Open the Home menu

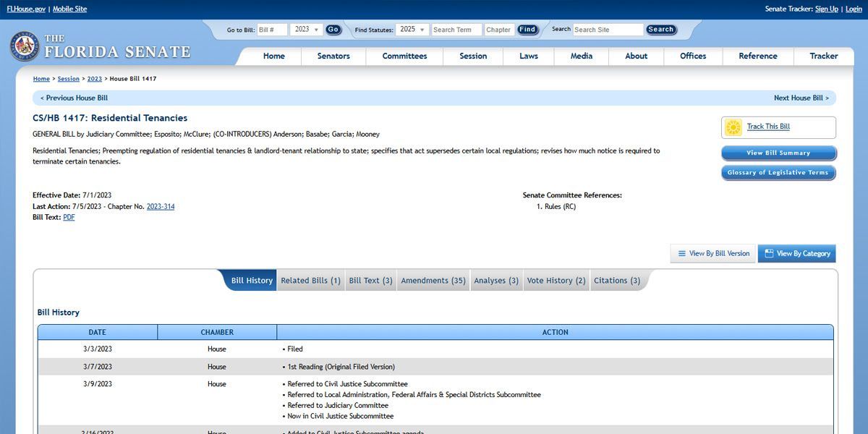274,56
